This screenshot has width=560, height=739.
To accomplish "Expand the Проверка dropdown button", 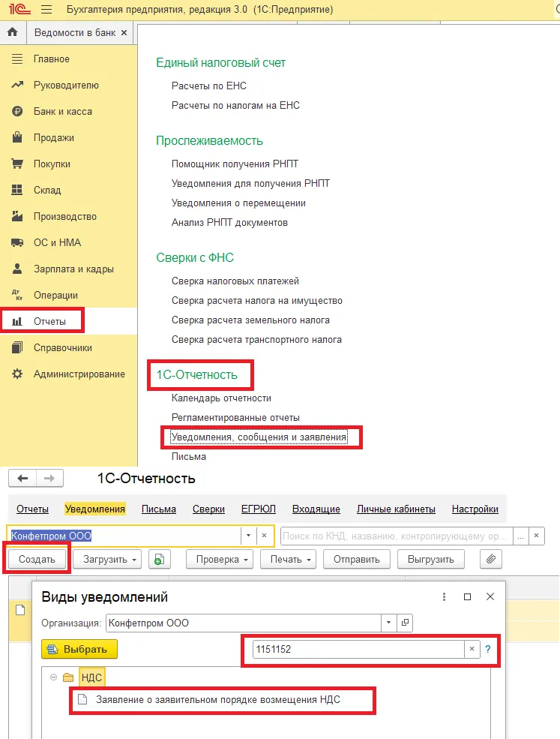I will pos(220,560).
